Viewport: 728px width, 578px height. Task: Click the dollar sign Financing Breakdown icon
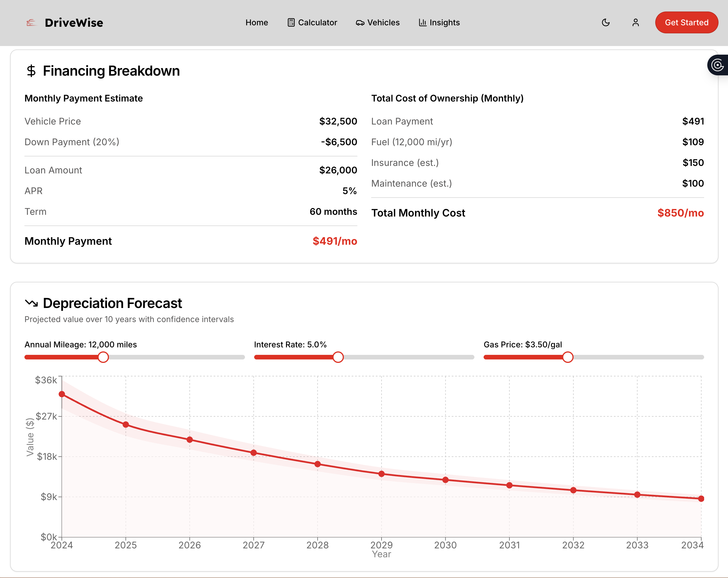click(x=31, y=71)
